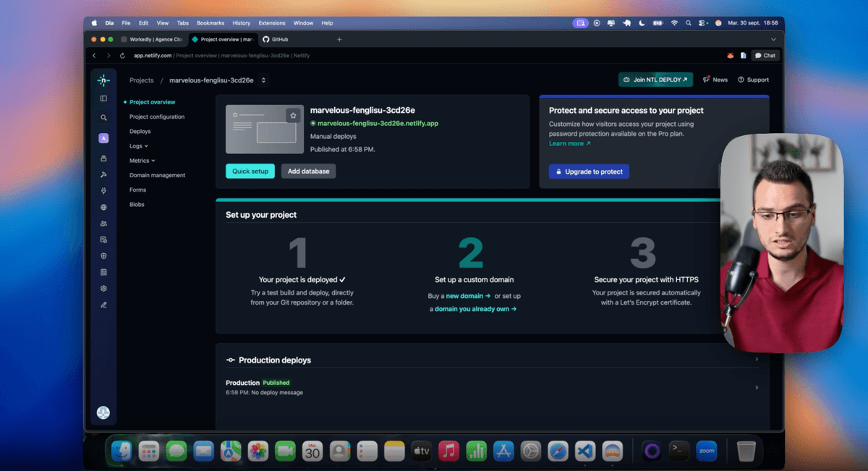Click the Netlify logo in sidebar
The image size is (868, 471).
point(103,80)
